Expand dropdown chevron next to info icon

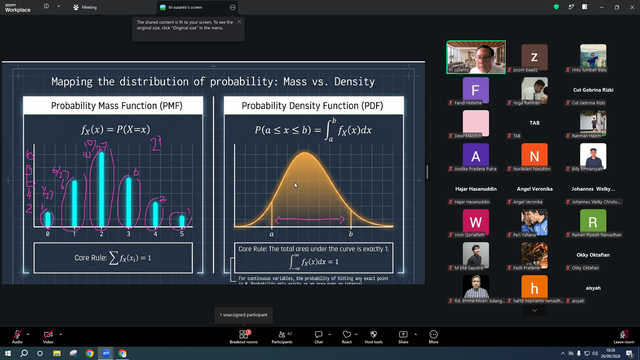point(58,7)
